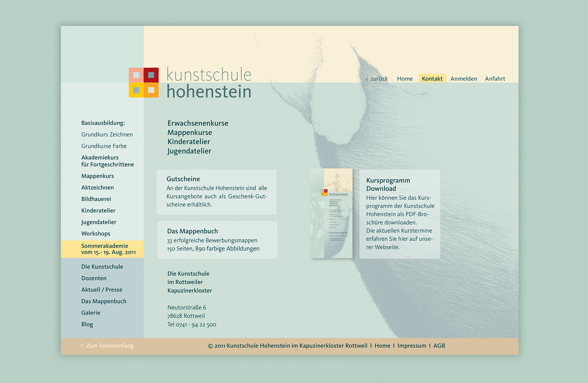Click the Erwachsenenkurse heading link

pyautogui.click(x=198, y=123)
